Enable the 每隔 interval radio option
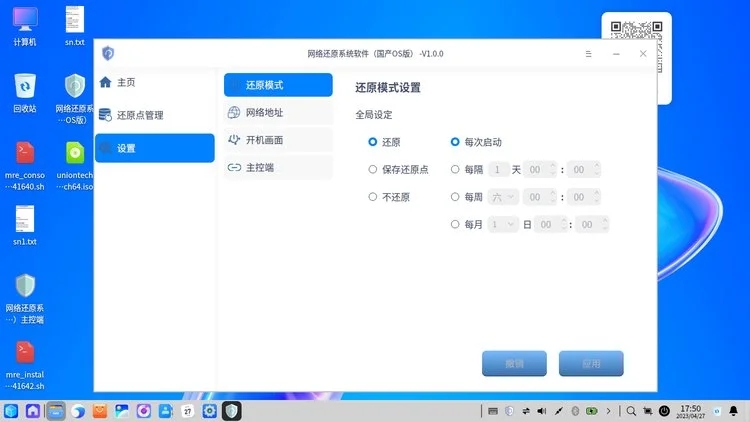This screenshot has width=750, height=422. pyautogui.click(x=456, y=169)
